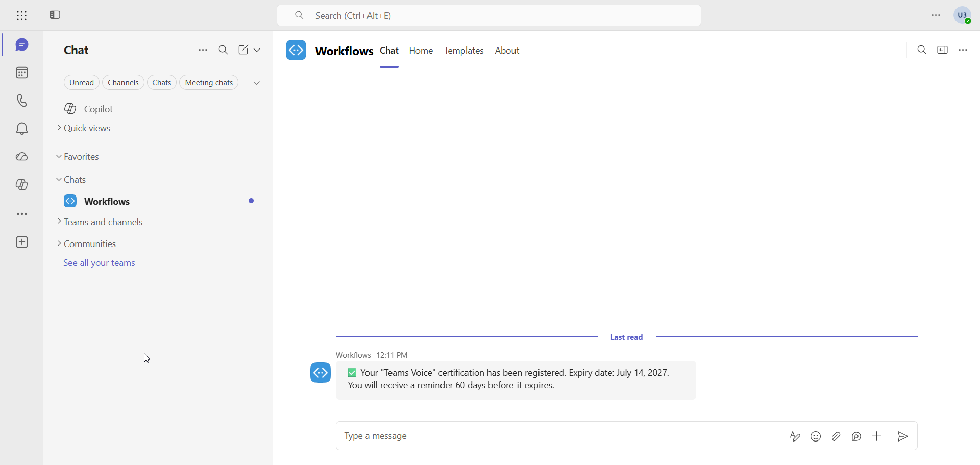Switch to the Templates tab
This screenshot has width=980, height=465.
click(464, 51)
